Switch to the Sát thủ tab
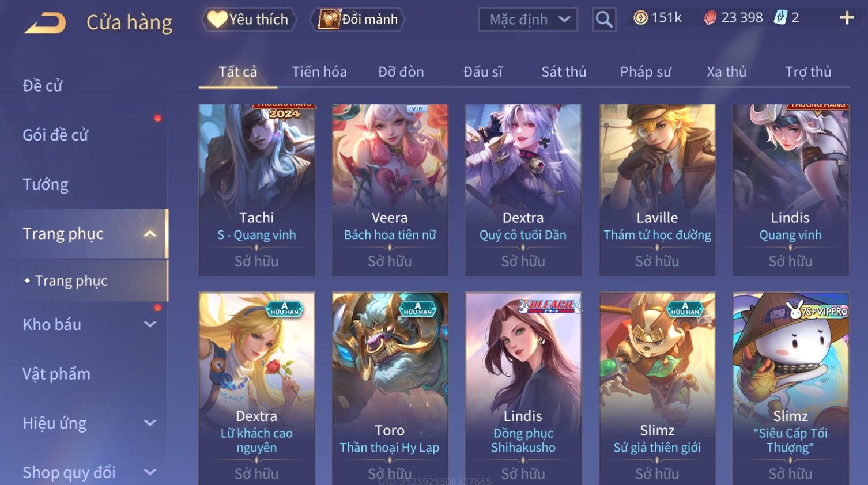This screenshot has height=485, width=868. (x=564, y=72)
